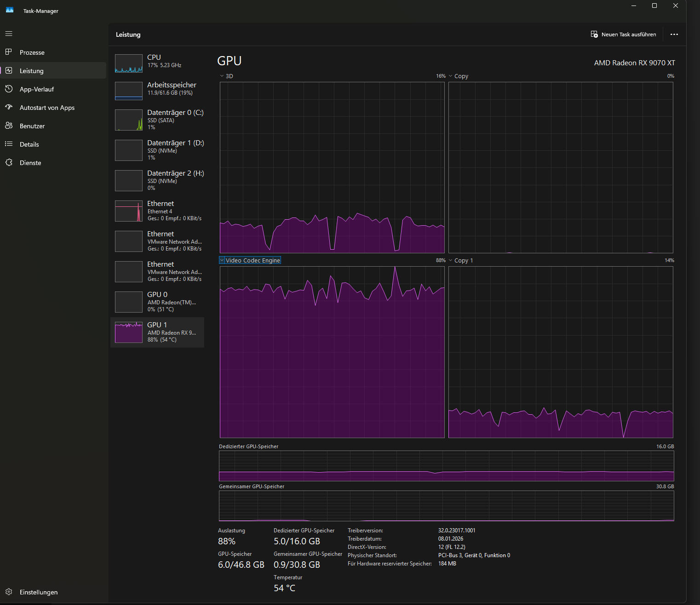Select the CPU performance thumbnail graph

click(x=129, y=63)
